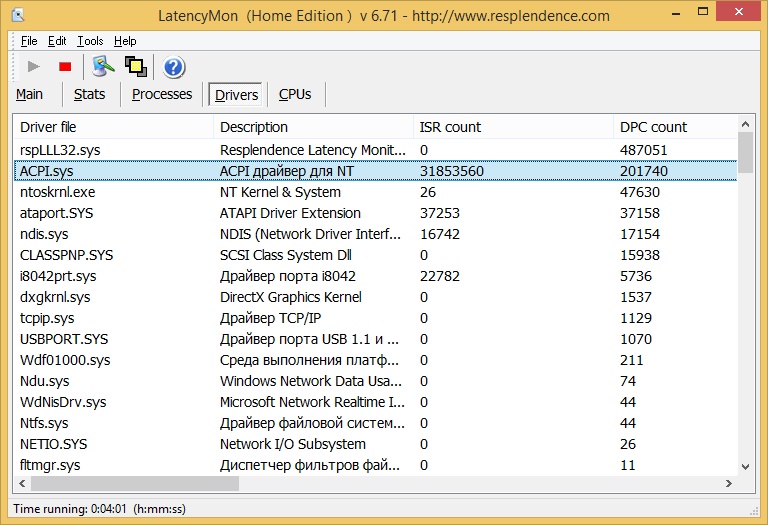This screenshot has height=525, width=768.
Task: Click the overlapping yellow squares toolbar icon
Action: (135, 67)
